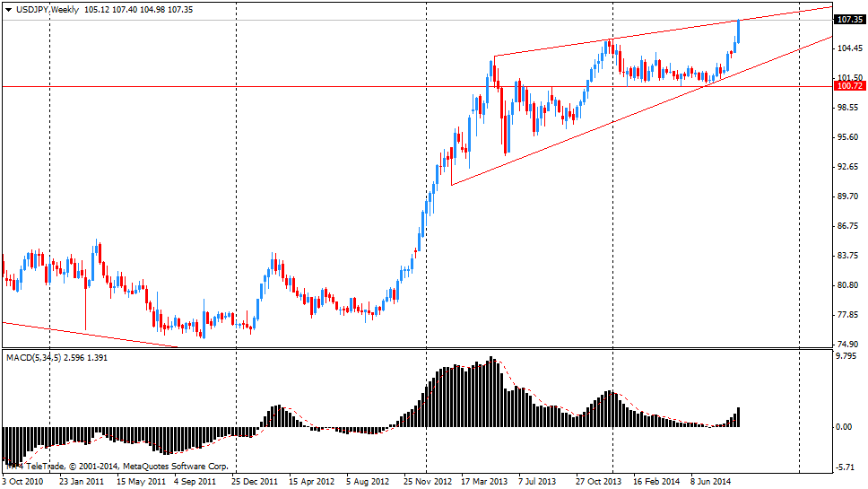Click the 27 Oct 2013 date label
Screen dimensions: 868x489
pos(598,481)
